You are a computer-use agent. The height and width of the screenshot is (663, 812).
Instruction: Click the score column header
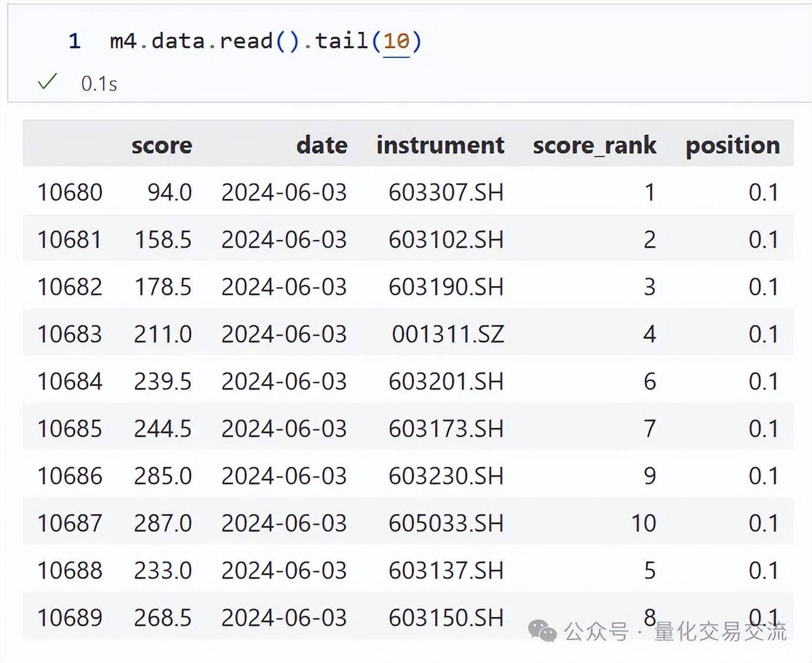162,145
